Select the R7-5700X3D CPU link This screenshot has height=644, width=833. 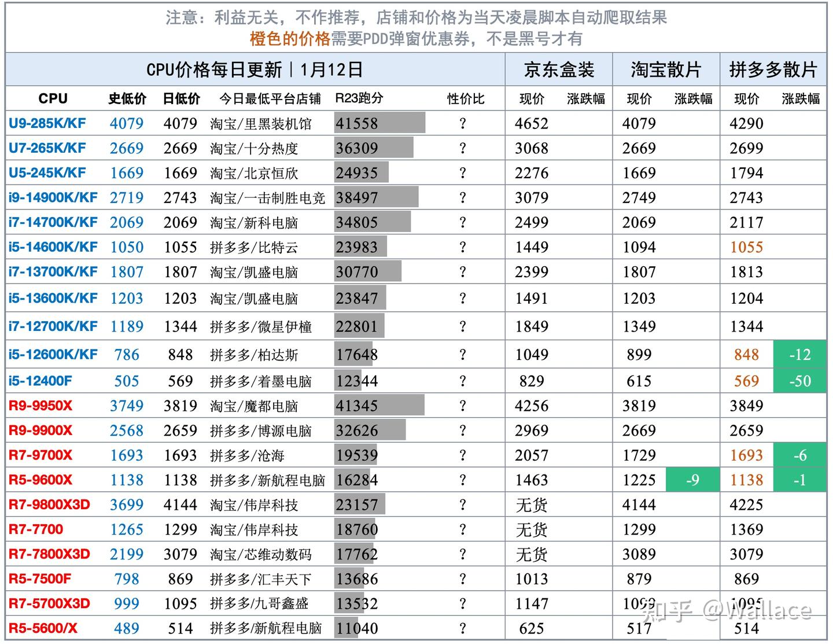coord(47,603)
